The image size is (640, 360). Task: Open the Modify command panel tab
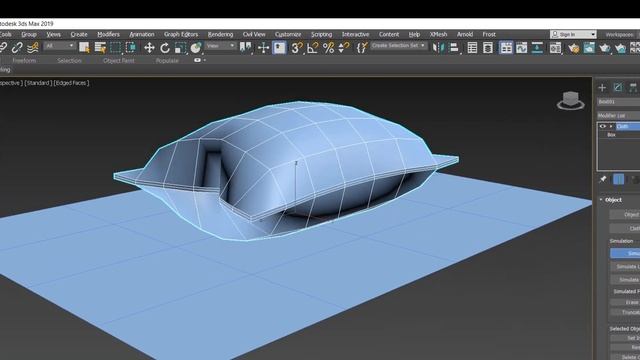tap(618, 87)
